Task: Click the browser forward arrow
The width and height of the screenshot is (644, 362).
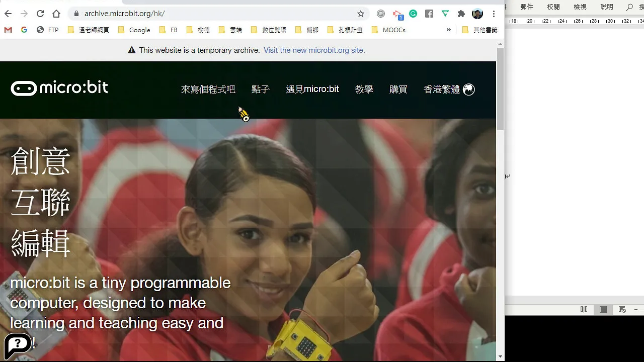Action: pyautogui.click(x=24, y=14)
